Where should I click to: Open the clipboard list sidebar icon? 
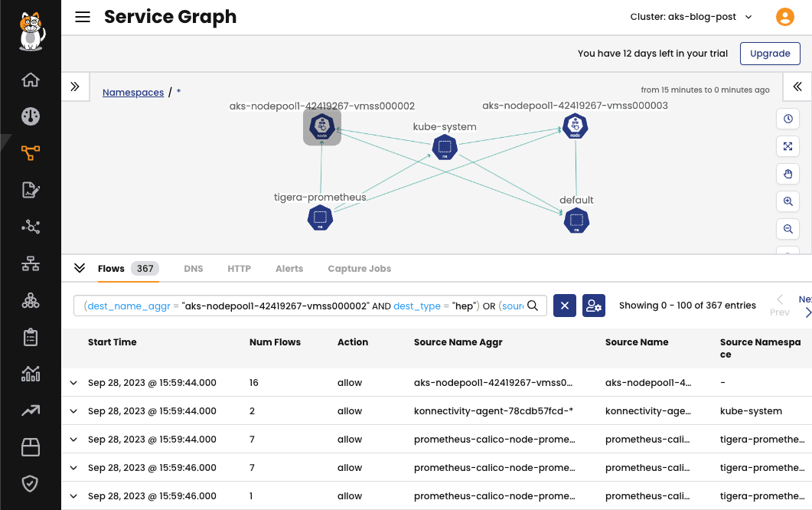pos(31,338)
